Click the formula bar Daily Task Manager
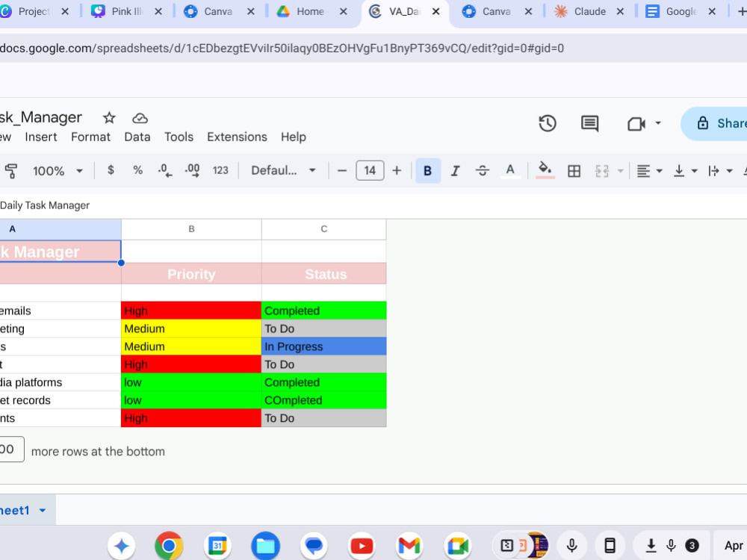This screenshot has height=560, width=747. 45,205
